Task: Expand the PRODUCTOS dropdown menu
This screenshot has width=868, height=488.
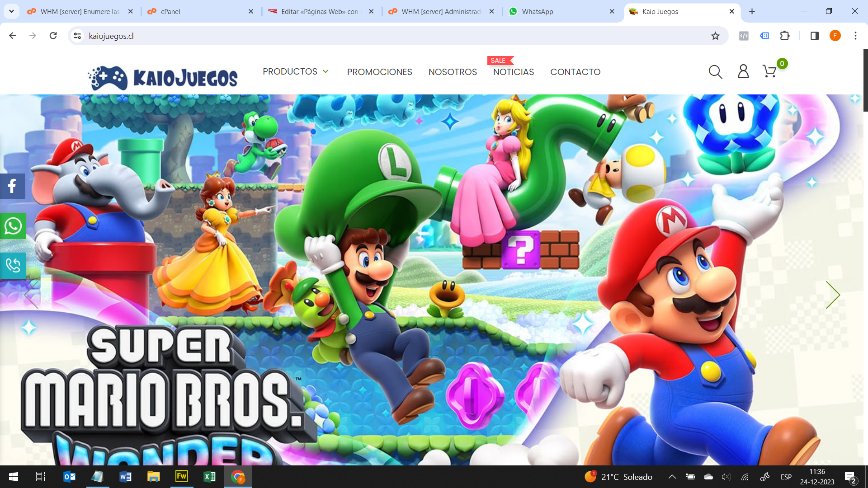Action: [x=296, y=72]
